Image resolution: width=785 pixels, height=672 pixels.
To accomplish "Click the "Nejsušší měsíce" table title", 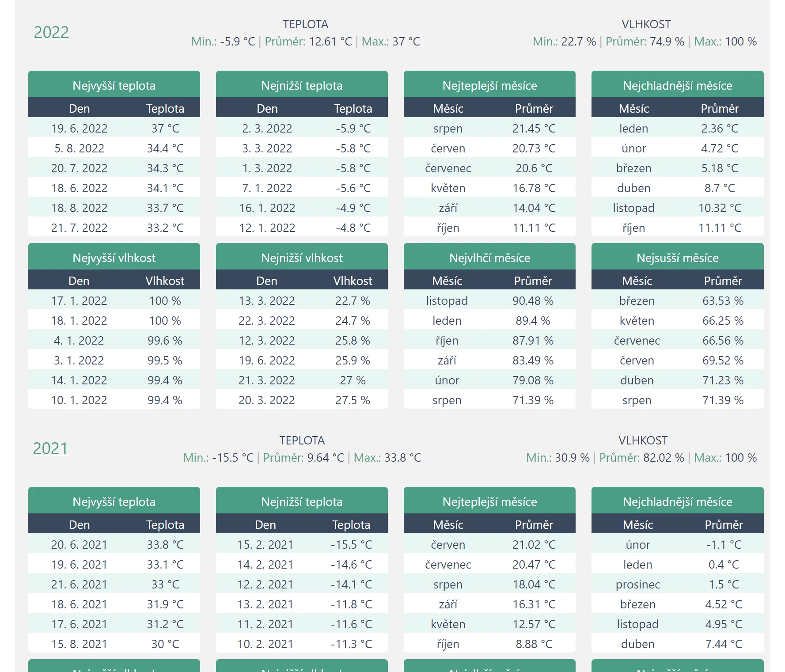I will [677, 258].
